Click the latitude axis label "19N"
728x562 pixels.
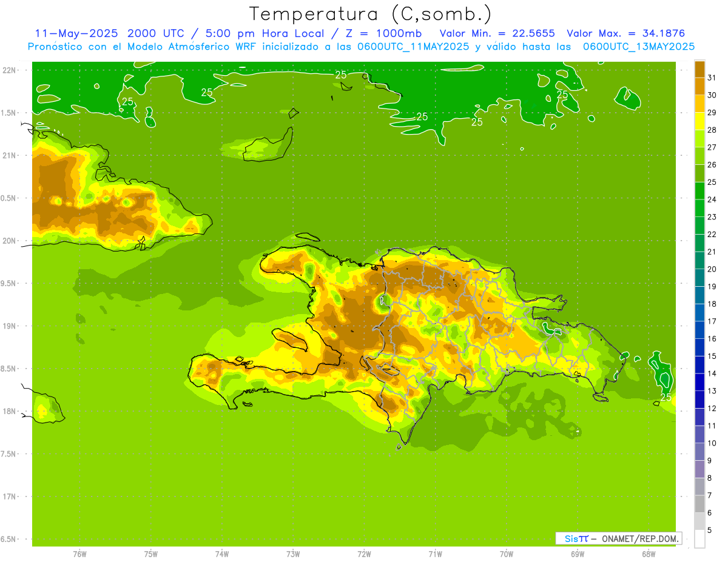[x=8, y=326]
